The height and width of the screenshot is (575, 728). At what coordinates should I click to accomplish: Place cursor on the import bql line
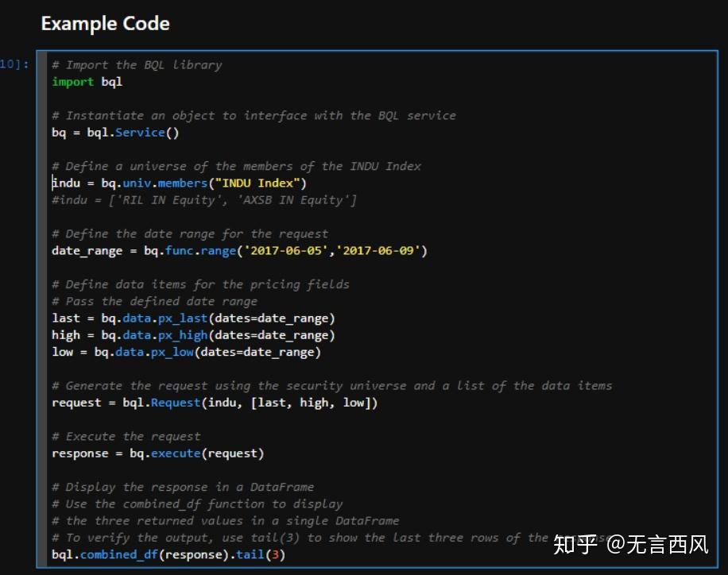[87, 82]
